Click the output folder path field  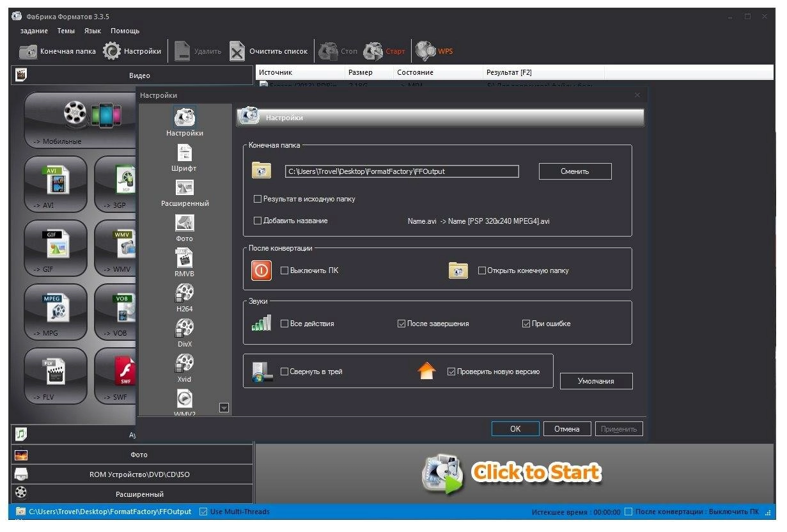(401, 171)
